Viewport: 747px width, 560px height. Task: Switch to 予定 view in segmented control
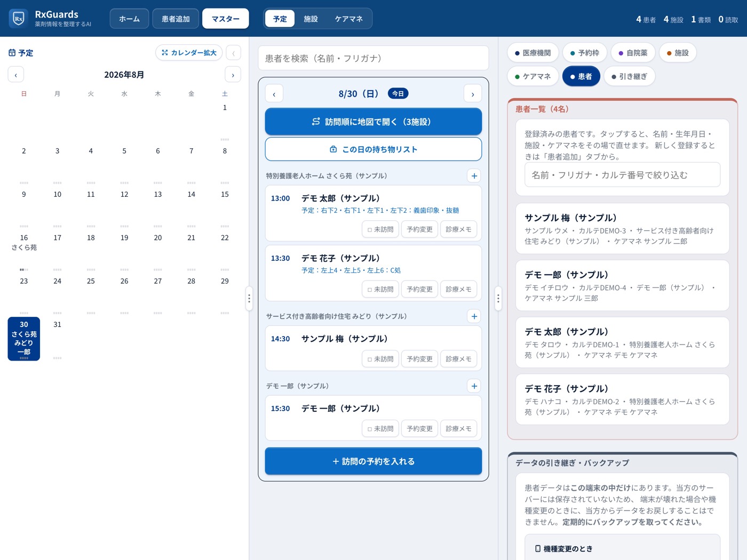280,19
